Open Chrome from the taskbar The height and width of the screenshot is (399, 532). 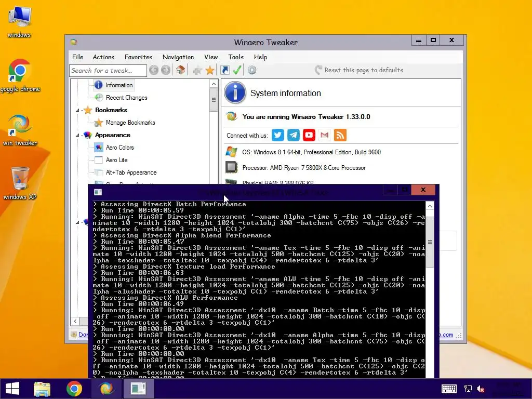(x=74, y=389)
